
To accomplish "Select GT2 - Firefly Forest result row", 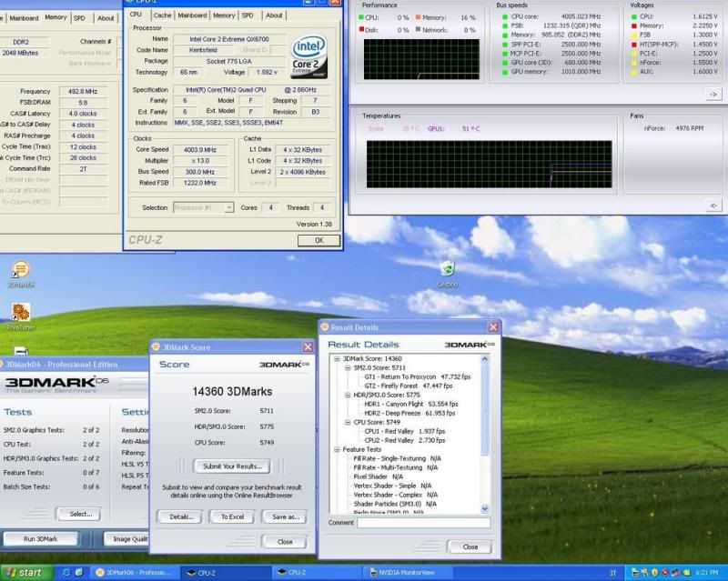I will point(408,386).
